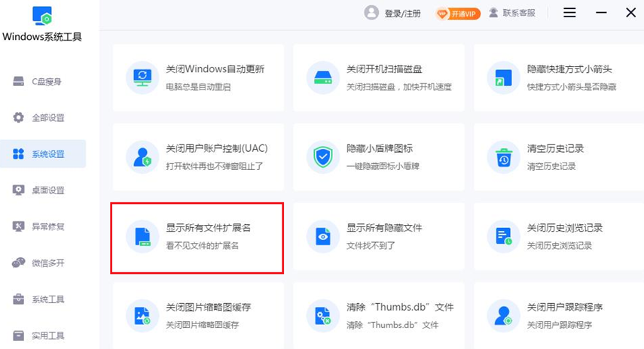Screen dimensions: 644x349
Task: Click the 联系客服 link
Action: 519,13
